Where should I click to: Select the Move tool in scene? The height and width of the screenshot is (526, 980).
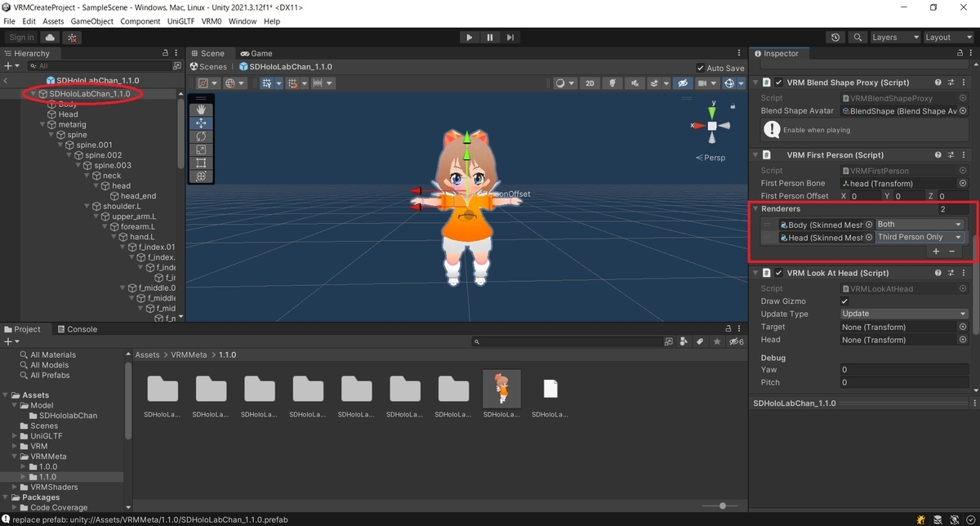point(202,123)
